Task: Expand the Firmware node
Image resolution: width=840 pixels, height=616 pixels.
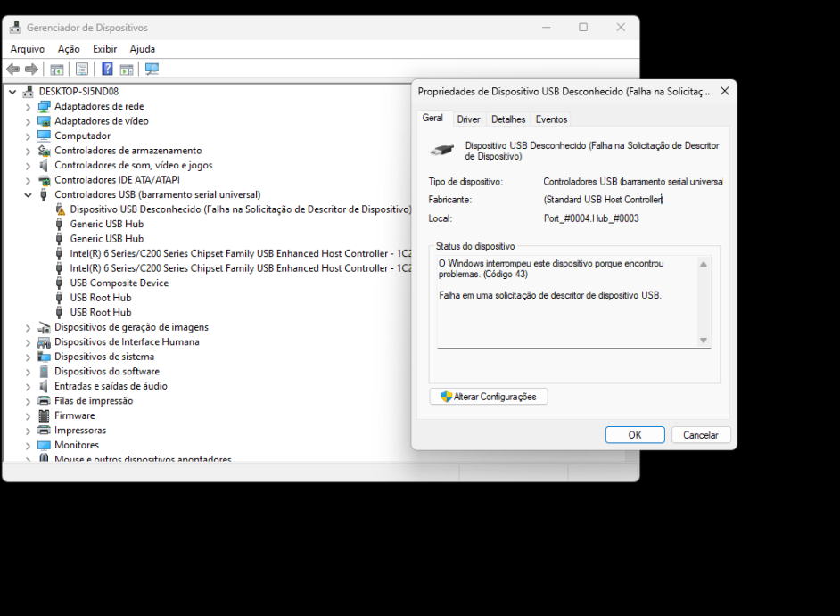Action: point(28,416)
